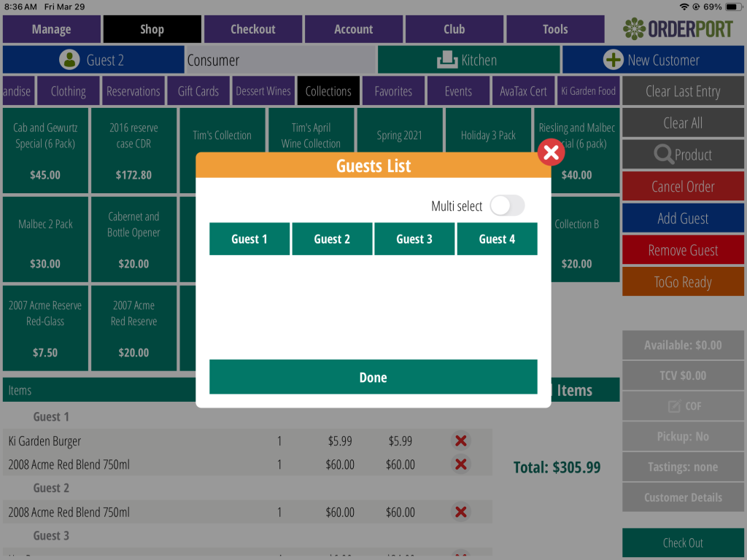Choose Guest 1 in the dialog
The image size is (747, 560).
(249, 239)
